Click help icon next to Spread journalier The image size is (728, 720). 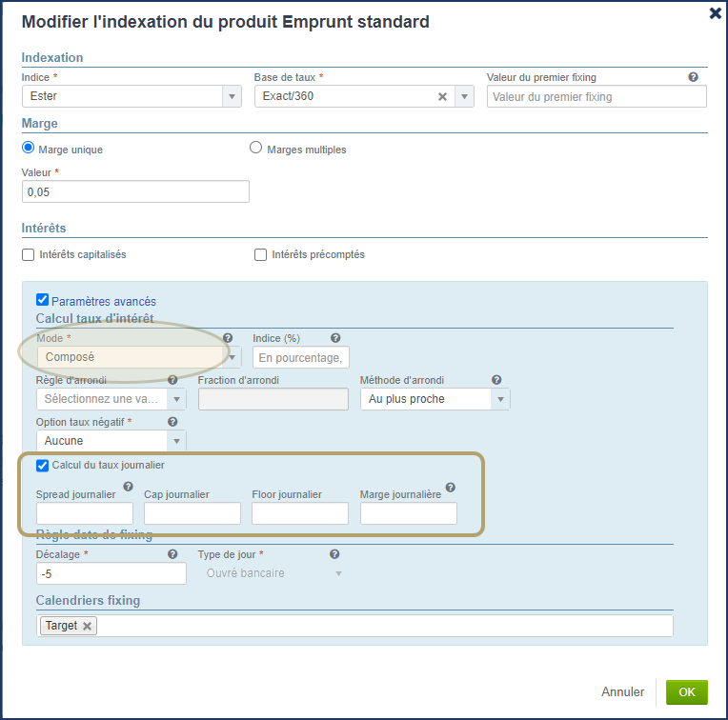pyautogui.click(x=128, y=488)
